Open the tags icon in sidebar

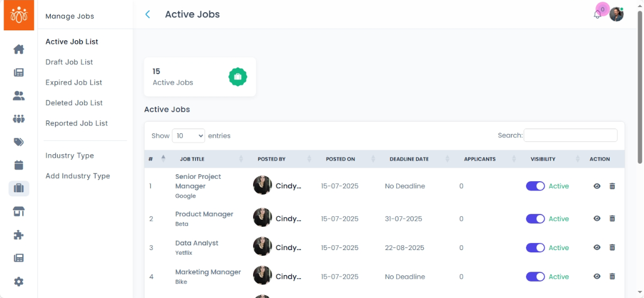pyautogui.click(x=19, y=142)
